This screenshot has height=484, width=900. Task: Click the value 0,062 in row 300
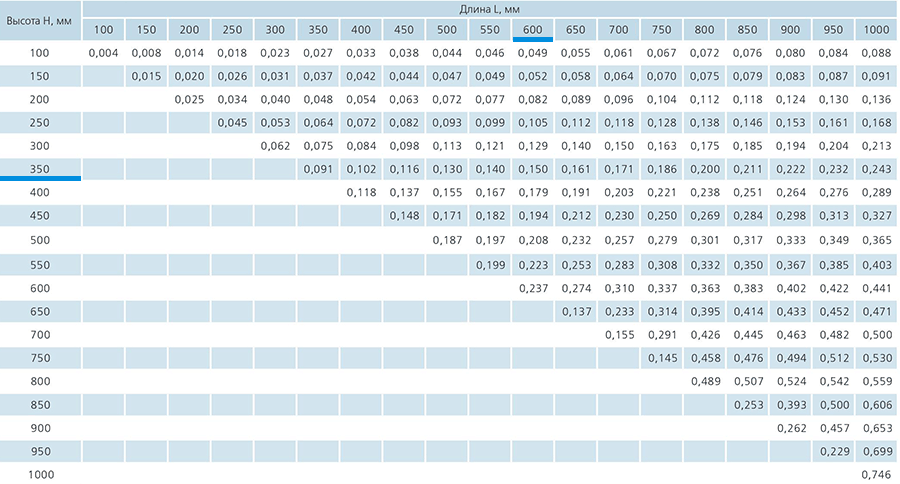click(275, 146)
